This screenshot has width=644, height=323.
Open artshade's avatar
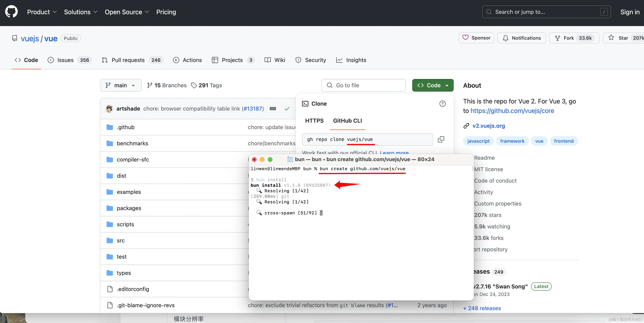(x=109, y=109)
